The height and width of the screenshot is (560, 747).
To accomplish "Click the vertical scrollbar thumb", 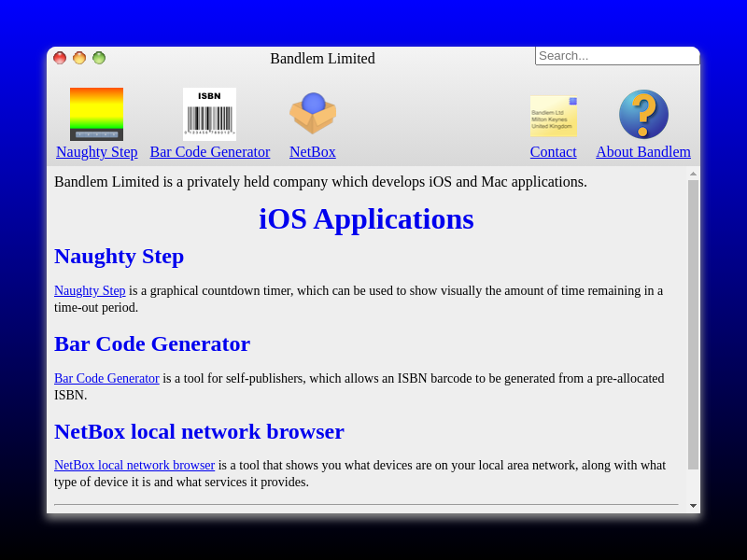I will pyautogui.click(x=693, y=324).
